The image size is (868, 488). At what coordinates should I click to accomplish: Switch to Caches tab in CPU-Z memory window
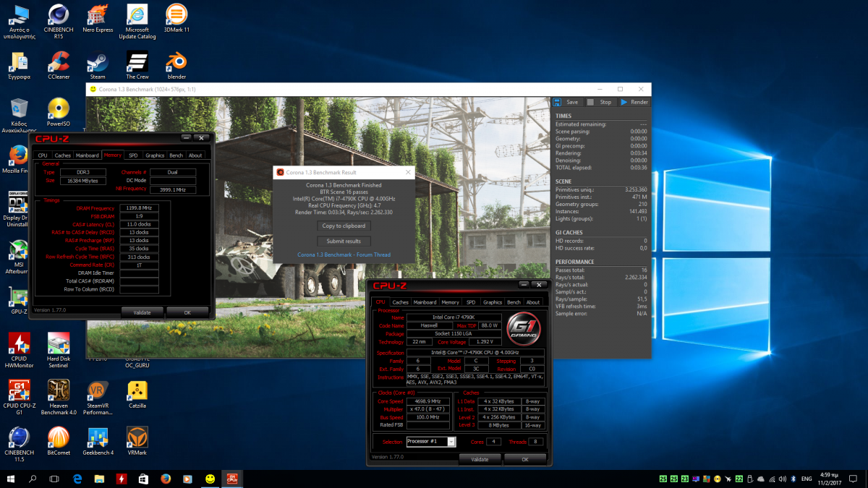63,155
